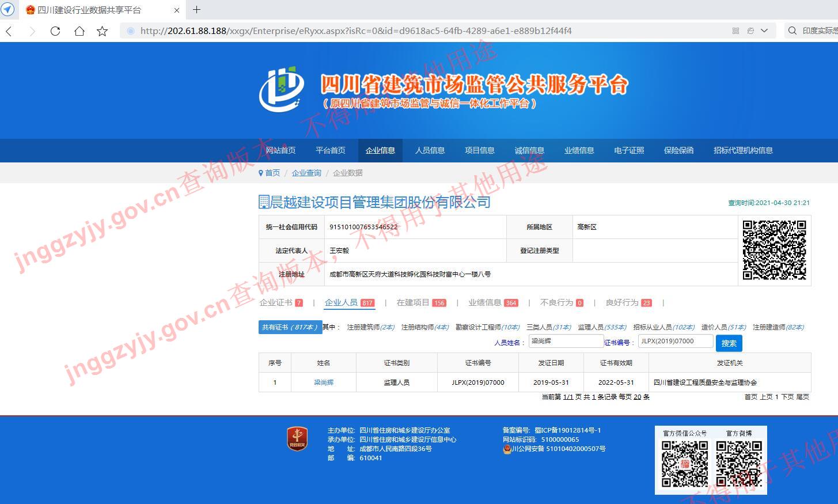
Task: Select the 业绩信息 tab
Action: pyautogui.click(x=484, y=302)
